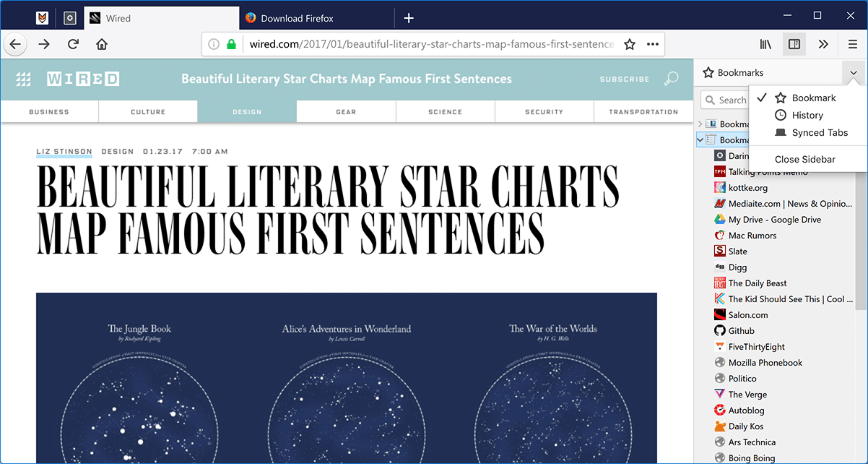The width and height of the screenshot is (868, 464).
Task: Open Wired site search magnifier
Action: coord(672,79)
